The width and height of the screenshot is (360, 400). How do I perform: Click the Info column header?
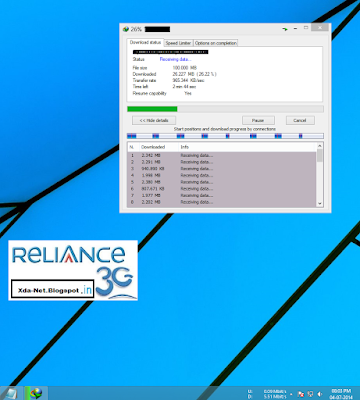247,147
